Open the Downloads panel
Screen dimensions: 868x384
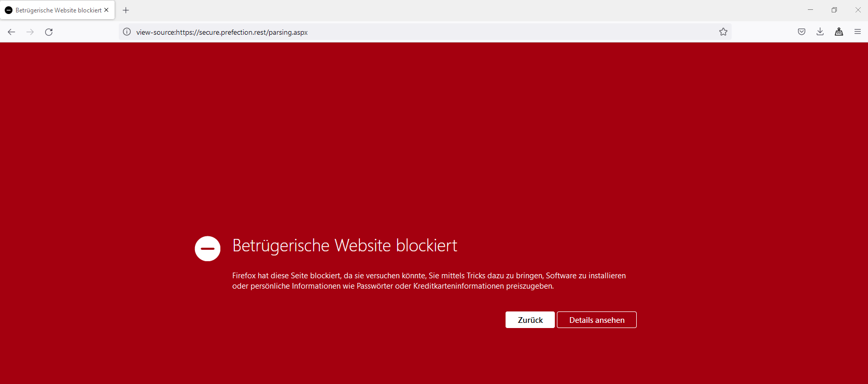click(820, 32)
